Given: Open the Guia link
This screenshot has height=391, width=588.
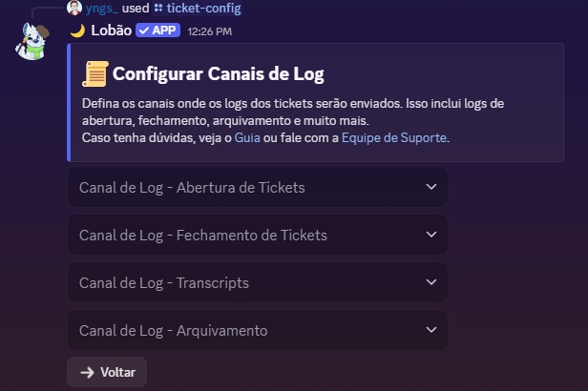Looking at the screenshot, I should [246, 137].
